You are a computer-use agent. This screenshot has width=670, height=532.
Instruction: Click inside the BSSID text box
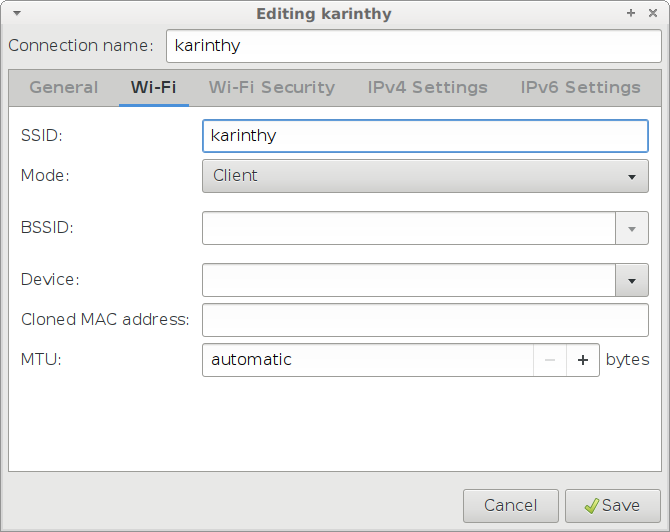408,228
